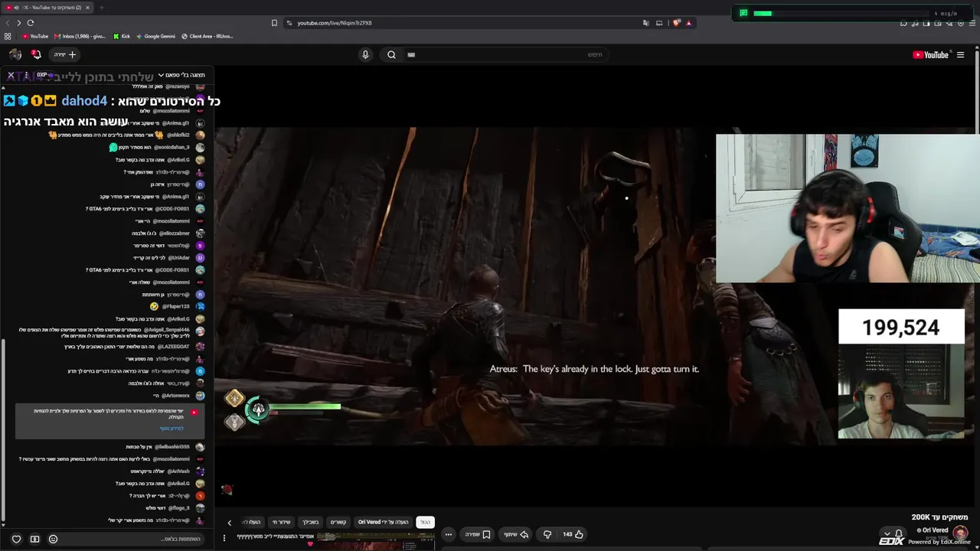Viewport: 980px width, 551px height.
Task: Open the YouTube bookmark in bookmarks bar
Action: pos(34,36)
